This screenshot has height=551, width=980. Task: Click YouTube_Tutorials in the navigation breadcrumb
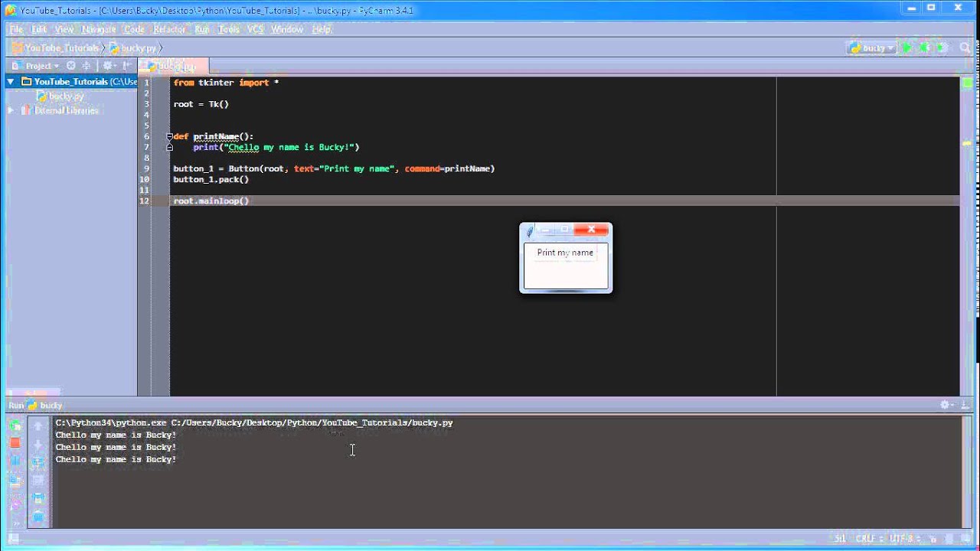(x=56, y=47)
